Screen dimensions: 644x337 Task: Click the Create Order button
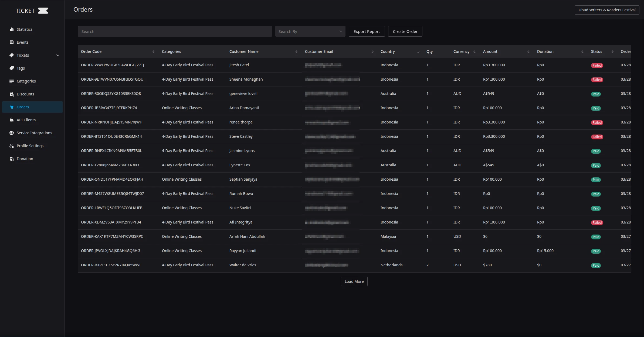[405, 32]
